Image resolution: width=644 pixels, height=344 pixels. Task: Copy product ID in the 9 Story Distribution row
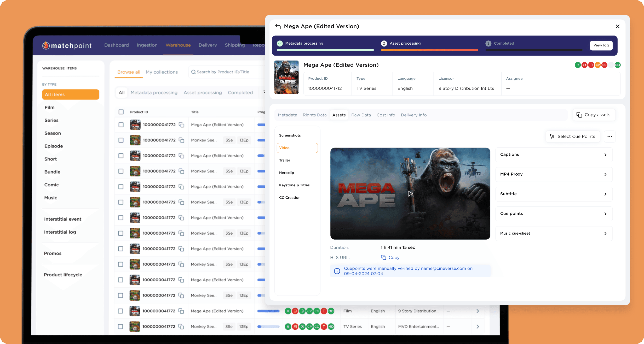click(x=181, y=311)
